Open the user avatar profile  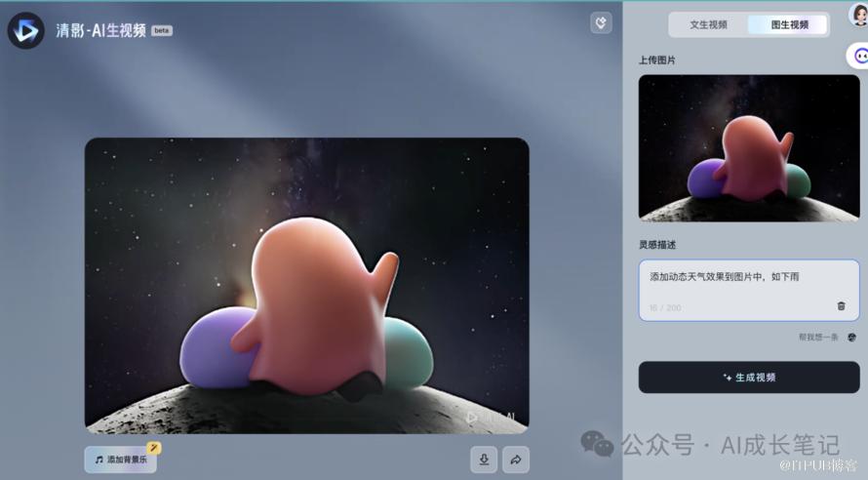[858, 15]
